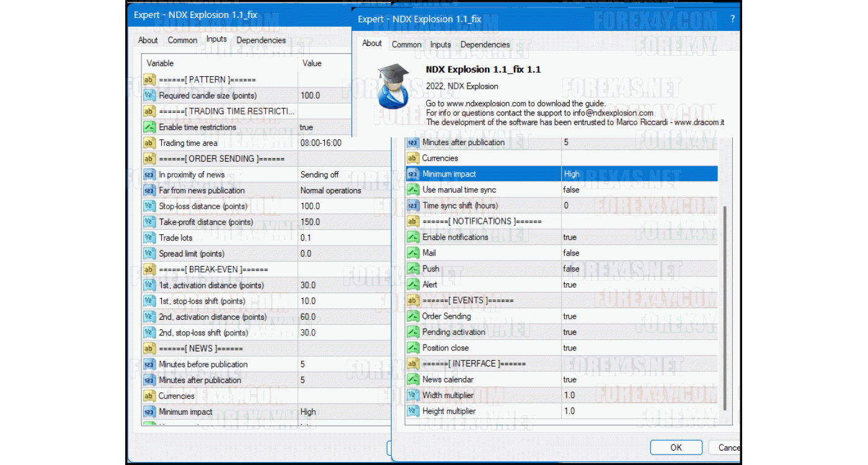Open the In proximity of news 'Sending off' value
The image size is (868, 465).
(319, 175)
